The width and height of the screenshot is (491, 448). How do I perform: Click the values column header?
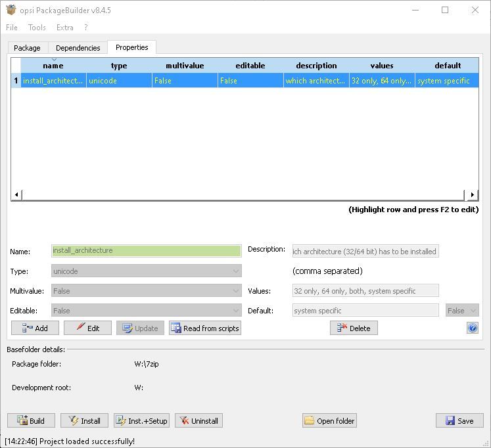tap(382, 66)
